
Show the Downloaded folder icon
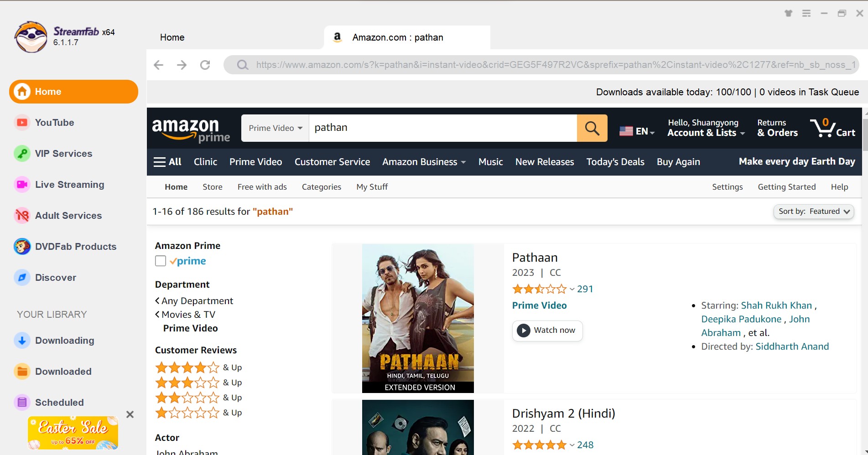(x=22, y=371)
